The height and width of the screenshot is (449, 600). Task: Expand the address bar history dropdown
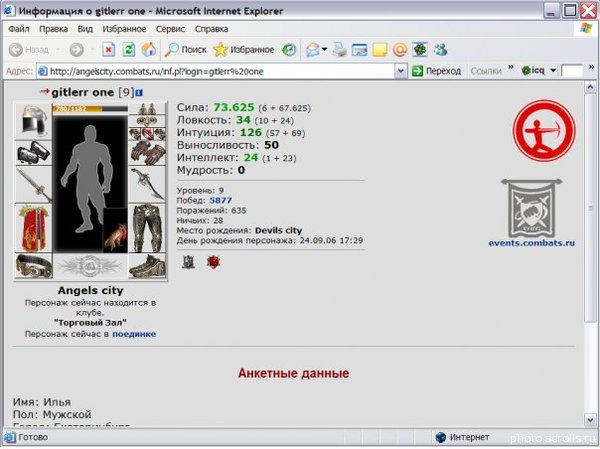click(x=401, y=71)
